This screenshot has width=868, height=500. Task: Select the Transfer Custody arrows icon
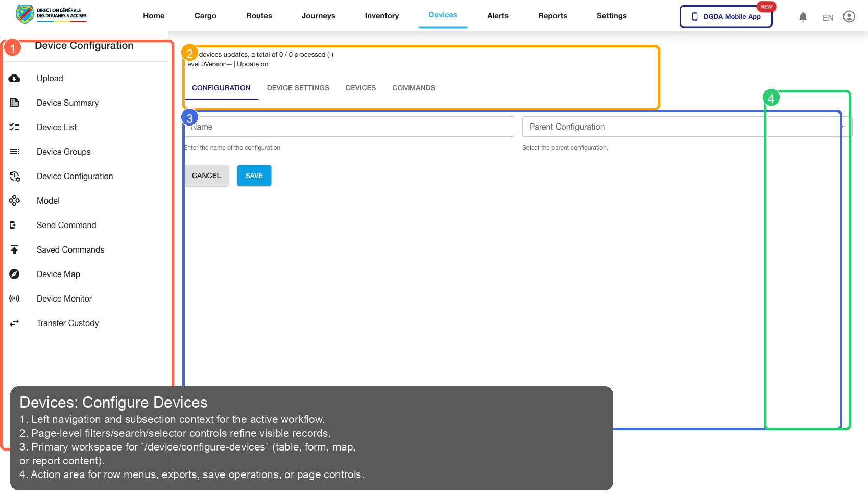click(x=14, y=323)
